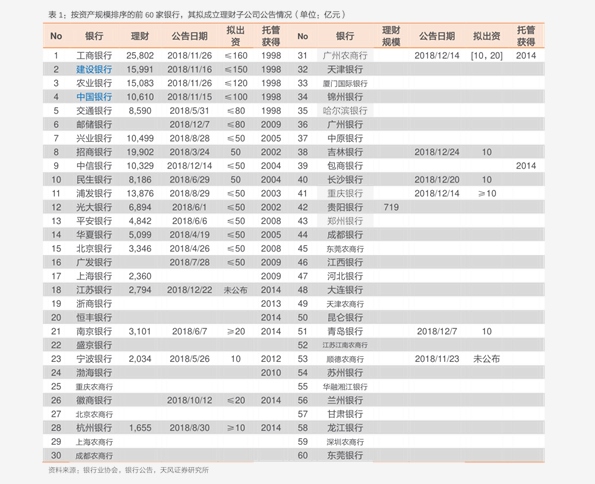595x484 pixels.
Task: Click the 江西银行 cell
Action: (x=345, y=262)
